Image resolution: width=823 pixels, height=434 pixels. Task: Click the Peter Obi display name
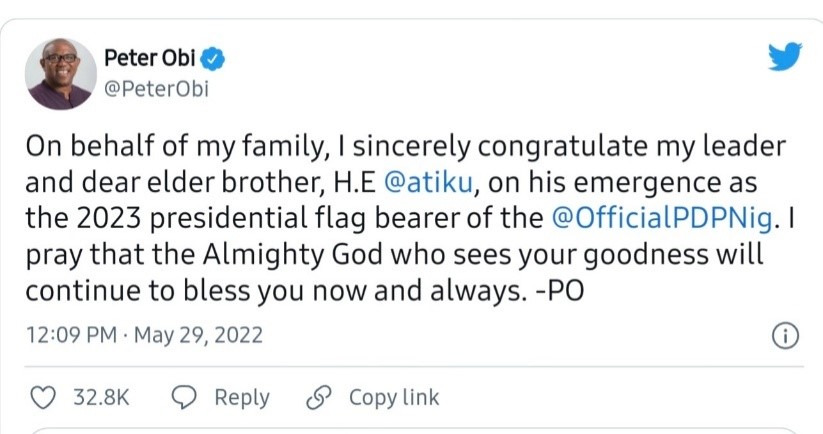click(x=152, y=59)
